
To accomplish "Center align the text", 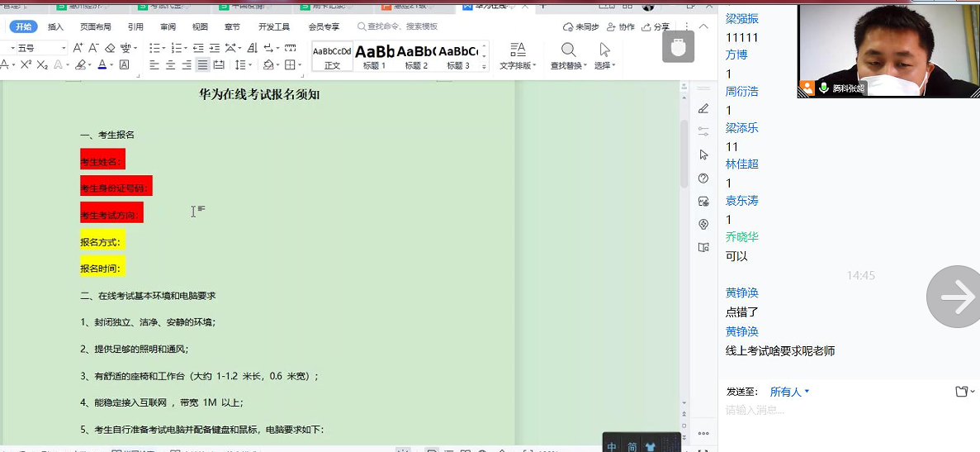I will (170, 64).
